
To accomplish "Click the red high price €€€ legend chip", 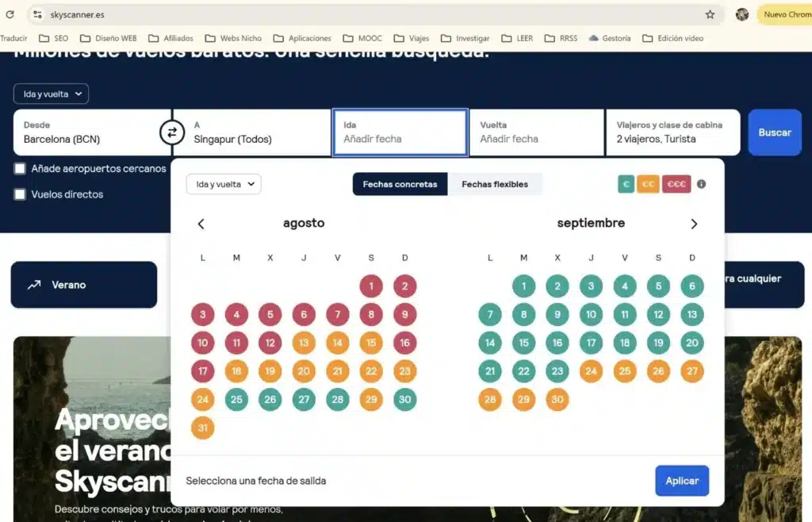I will pyautogui.click(x=676, y=184).
